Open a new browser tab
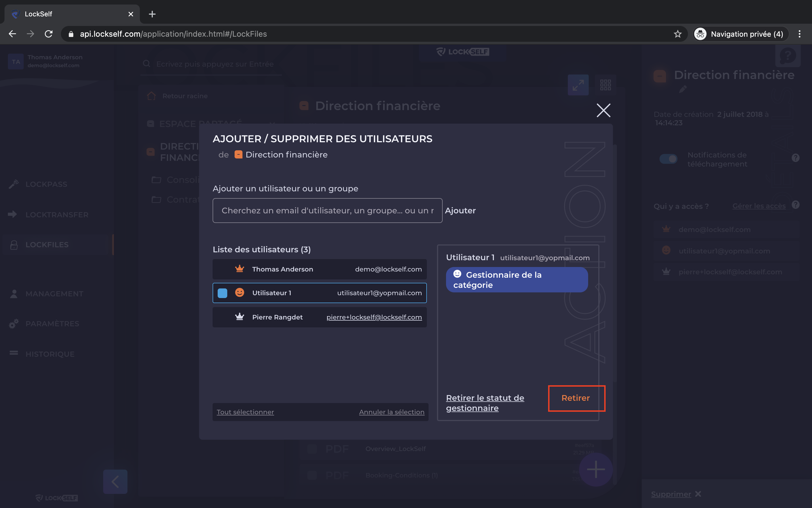The width and height of the screenshot is (812, 508). click(152, 14)
